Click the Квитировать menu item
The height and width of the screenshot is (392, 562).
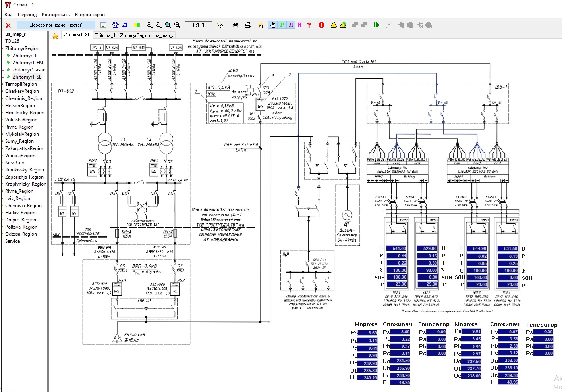[56, 15]
